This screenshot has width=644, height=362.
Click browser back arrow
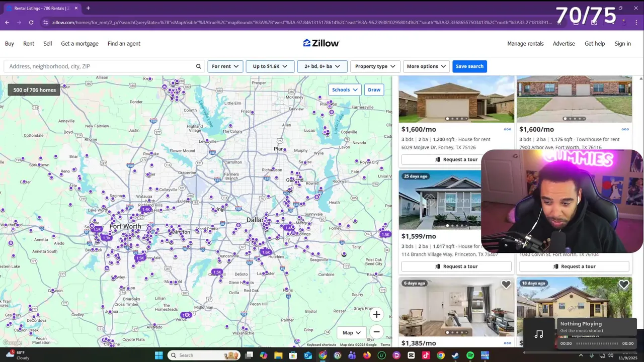[7, 22]
